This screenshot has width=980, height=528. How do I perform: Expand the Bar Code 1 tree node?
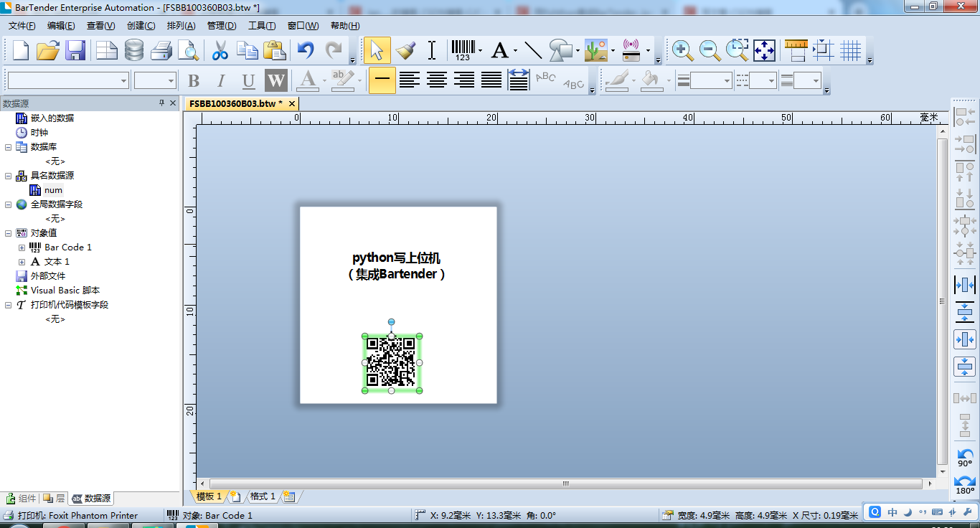click(22, 247)
